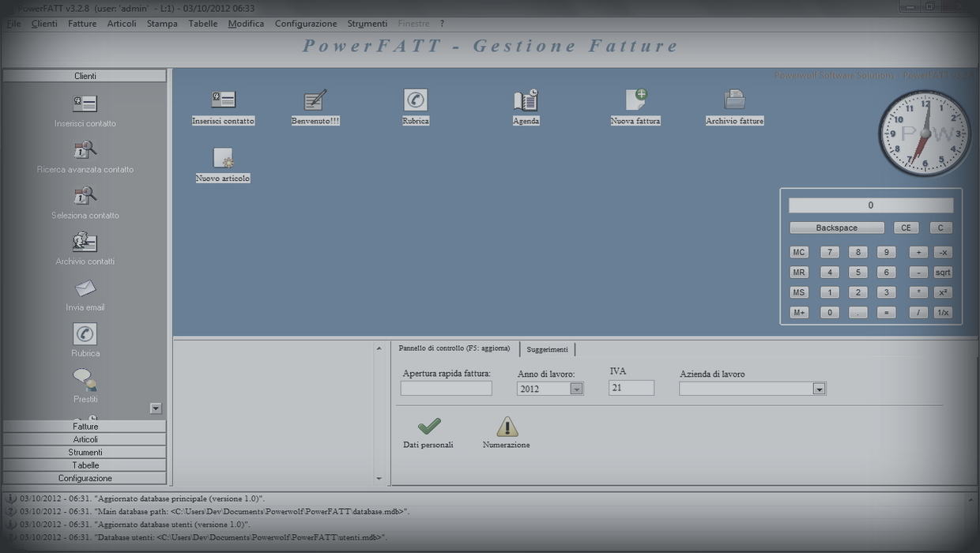Open the Strumenti menu in menu bar
Screen dimensions: 980x553
pyautogui.click(x=367, y=24)
